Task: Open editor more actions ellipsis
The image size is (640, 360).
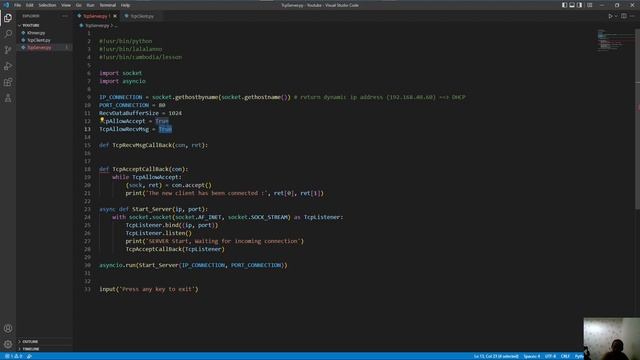Action: point(633,16)
